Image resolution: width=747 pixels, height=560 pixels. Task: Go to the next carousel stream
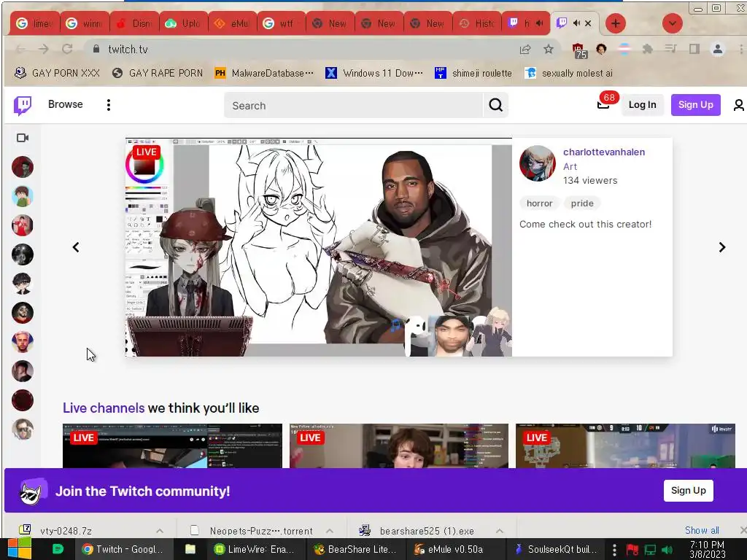coord(721,247)
